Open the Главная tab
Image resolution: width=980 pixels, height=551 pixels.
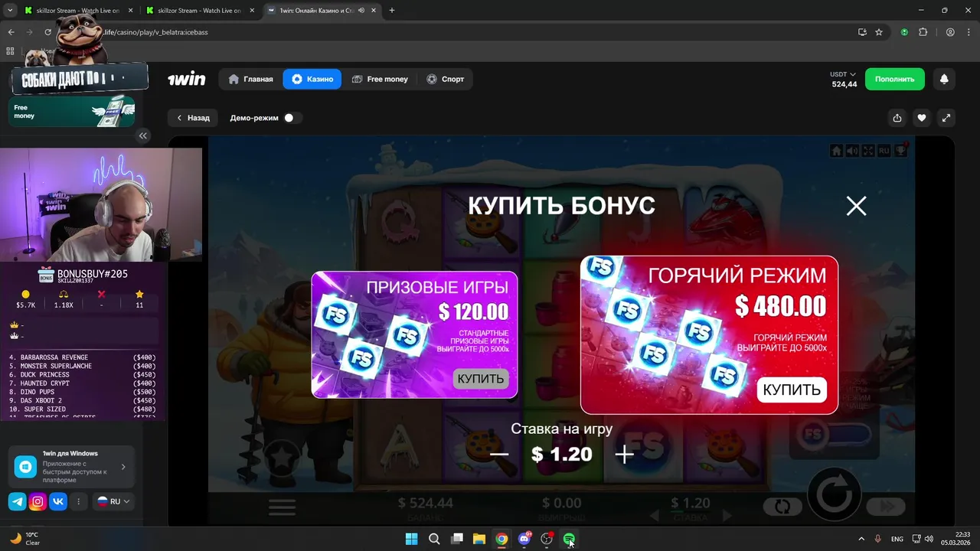coord(250,79)
